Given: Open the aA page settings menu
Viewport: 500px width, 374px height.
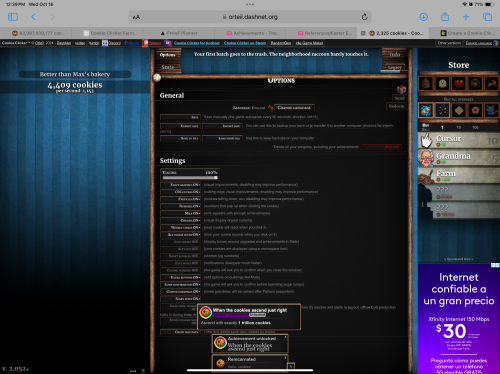Looking at the screenshot, I should pyautogui.click(x=136, y=17).
